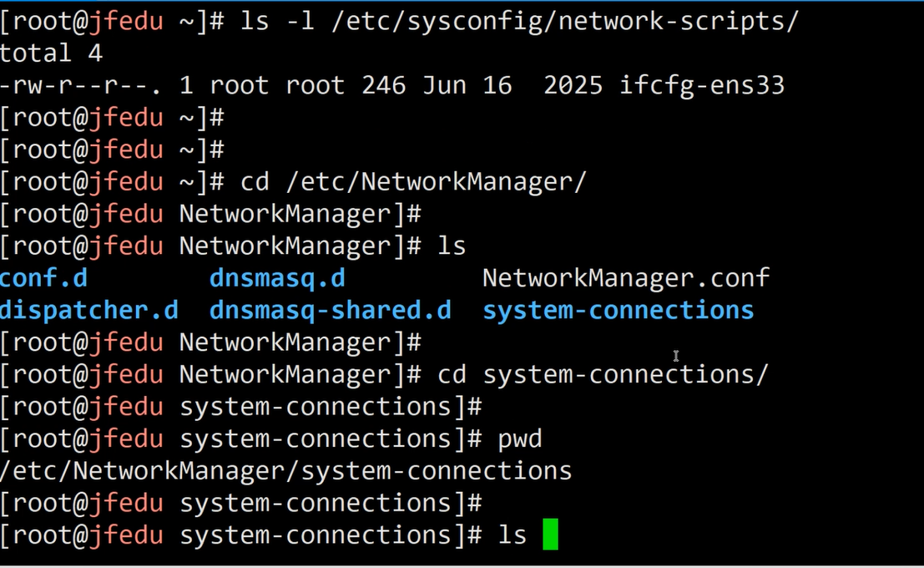Click the "cd system-connections/" command text
The width and height of the screenshot is (924, 568).
[603, 375]
